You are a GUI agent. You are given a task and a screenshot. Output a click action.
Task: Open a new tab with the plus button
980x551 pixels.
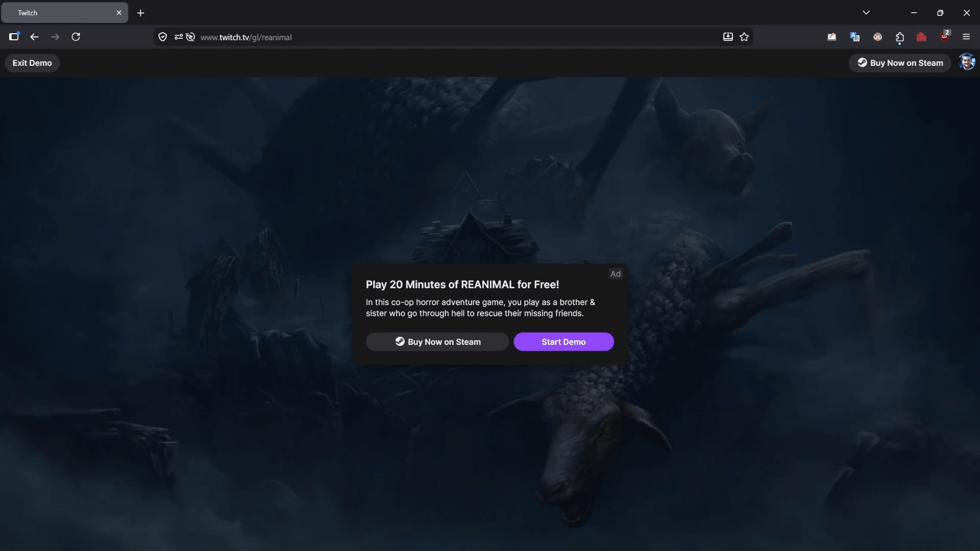[140, 13]
